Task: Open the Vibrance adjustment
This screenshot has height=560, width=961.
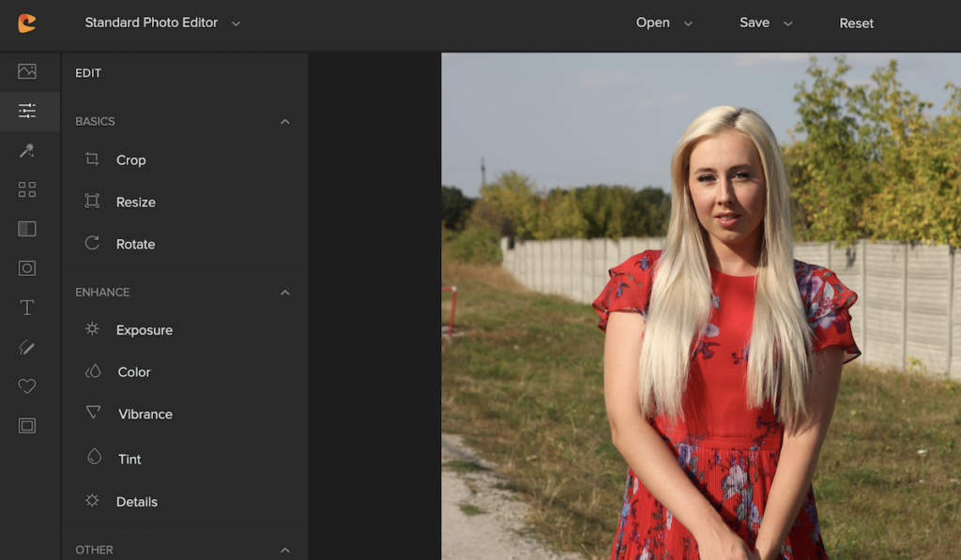Action: [x=145, y=414]
